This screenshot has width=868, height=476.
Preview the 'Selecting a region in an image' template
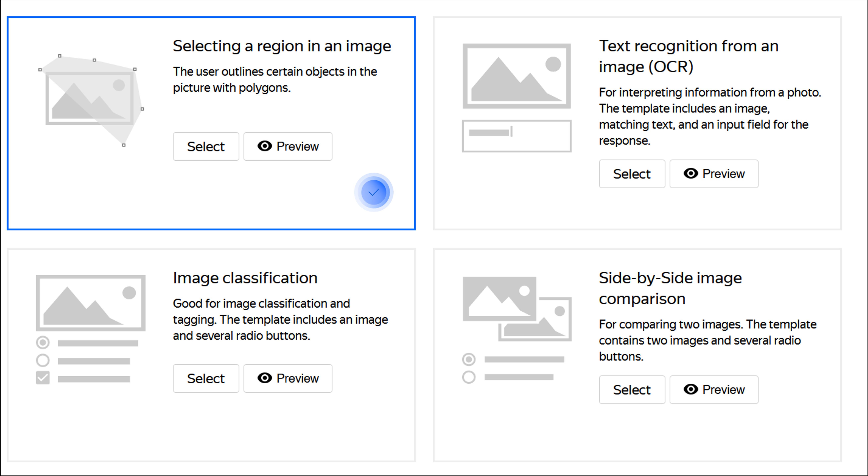[288, 146]
